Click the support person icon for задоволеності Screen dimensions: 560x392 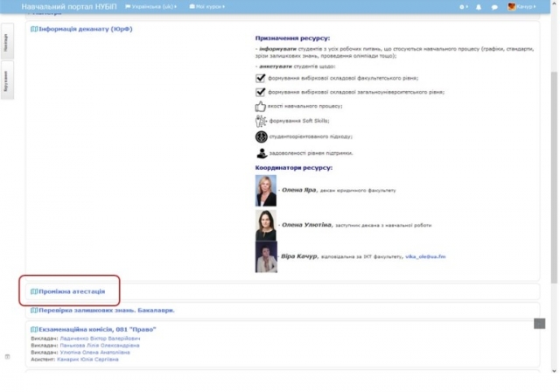point(262,153)
